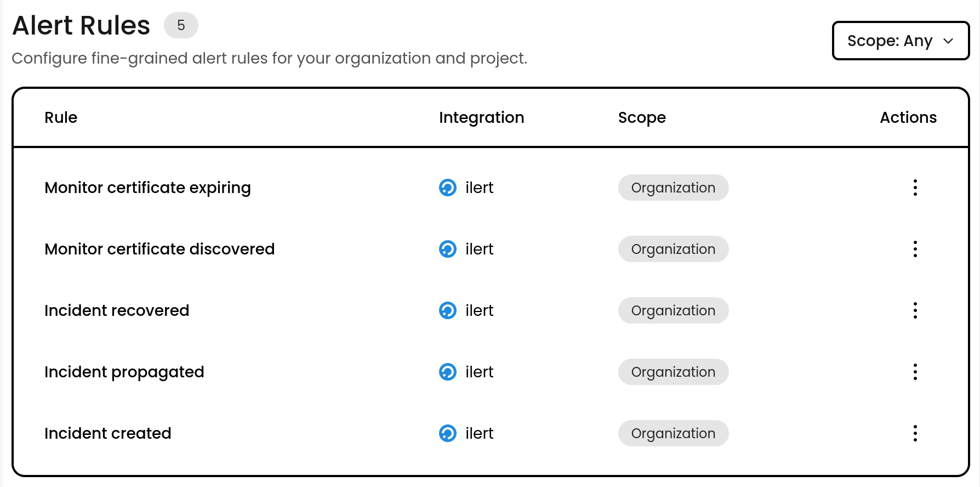Click the Integration column header
This screenshot has width=980, height=487.
(481, 117)
